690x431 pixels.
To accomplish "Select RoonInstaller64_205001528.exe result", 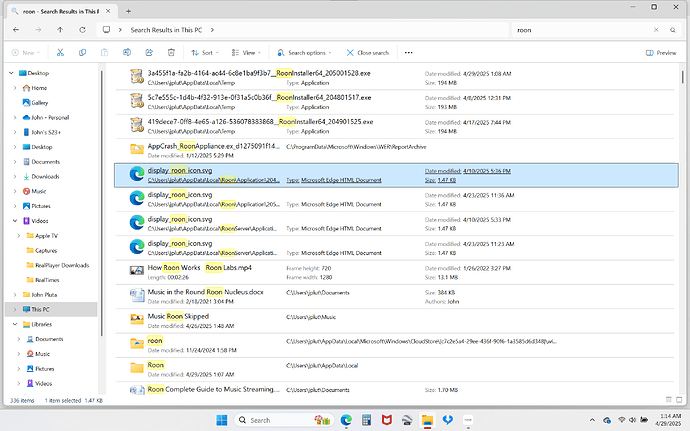I will 395,78.
